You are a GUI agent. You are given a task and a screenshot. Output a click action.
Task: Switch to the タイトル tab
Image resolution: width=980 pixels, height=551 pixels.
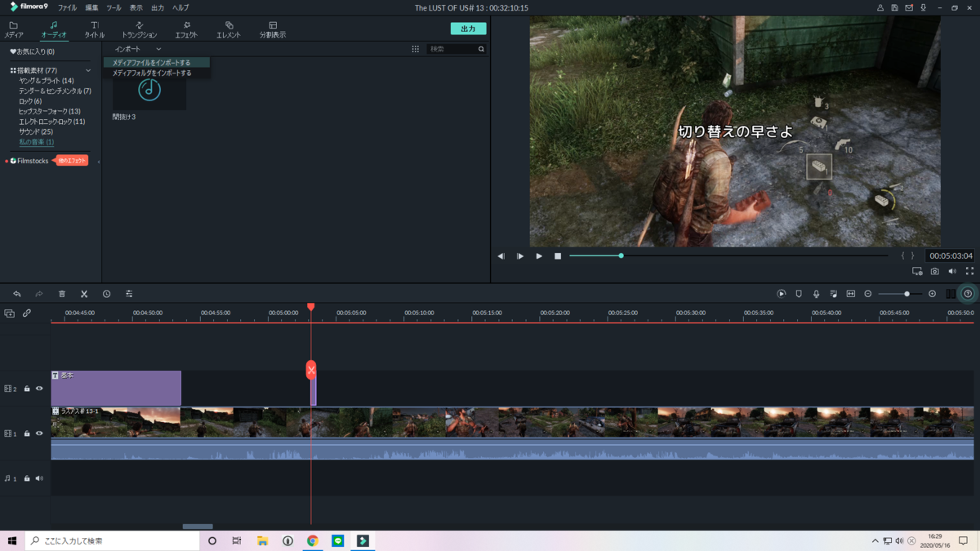coord(95,30)
